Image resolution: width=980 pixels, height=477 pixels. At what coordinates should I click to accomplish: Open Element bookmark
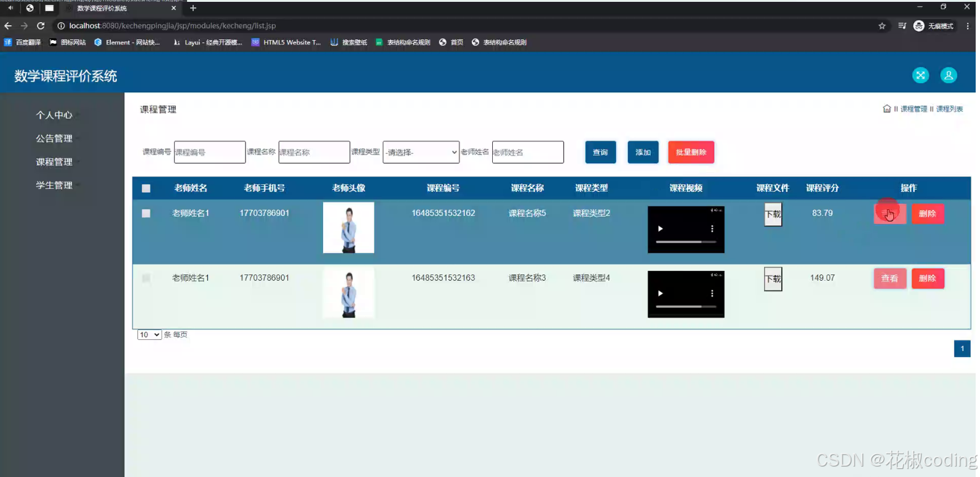pyautogui.click(x=127, y=42)
